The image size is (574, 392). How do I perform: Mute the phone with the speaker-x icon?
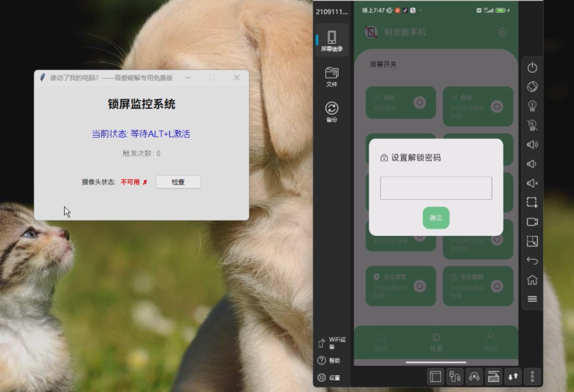531,183
